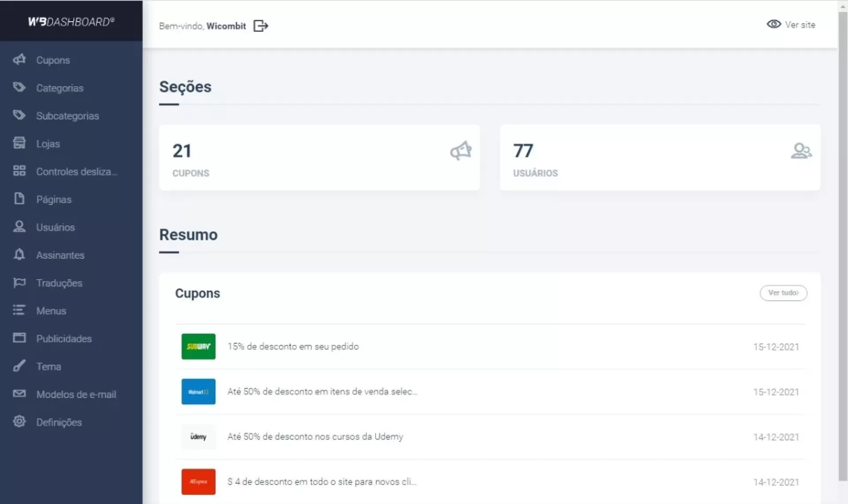Click the eye icon for Ver site

click(x=773, y=24)
